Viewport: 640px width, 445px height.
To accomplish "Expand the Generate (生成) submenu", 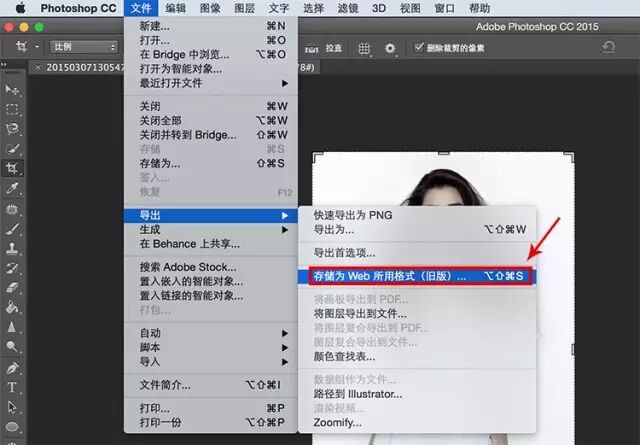I will (284, 230).
